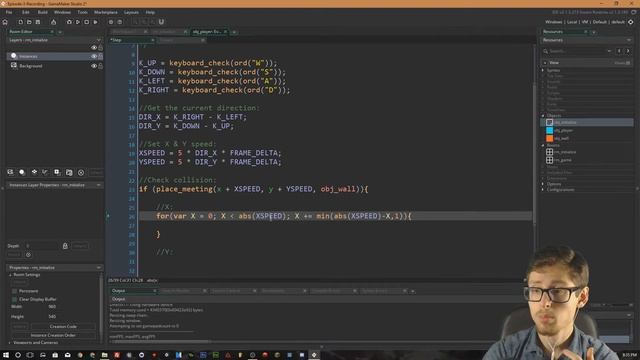This screenshot has height=360, width=640.
Task: Click the rm_initialize room grid icon
Action: 549,152
